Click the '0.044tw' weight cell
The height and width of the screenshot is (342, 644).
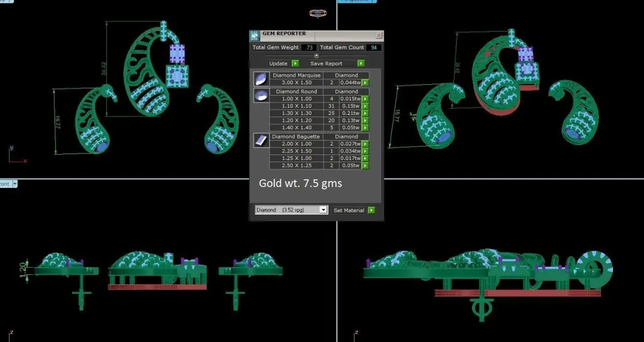coord(351,83)
